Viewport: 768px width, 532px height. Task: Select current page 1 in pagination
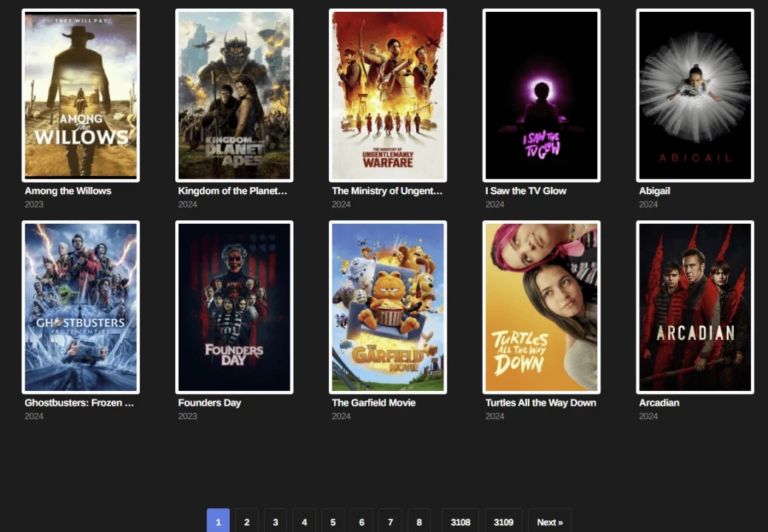[x=218, y=522]
